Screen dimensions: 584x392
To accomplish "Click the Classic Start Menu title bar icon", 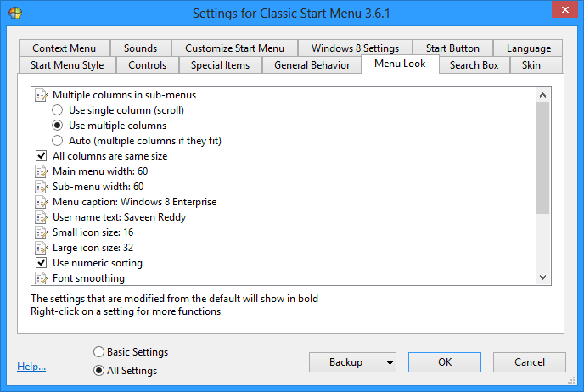I will [x=15, y=13].
